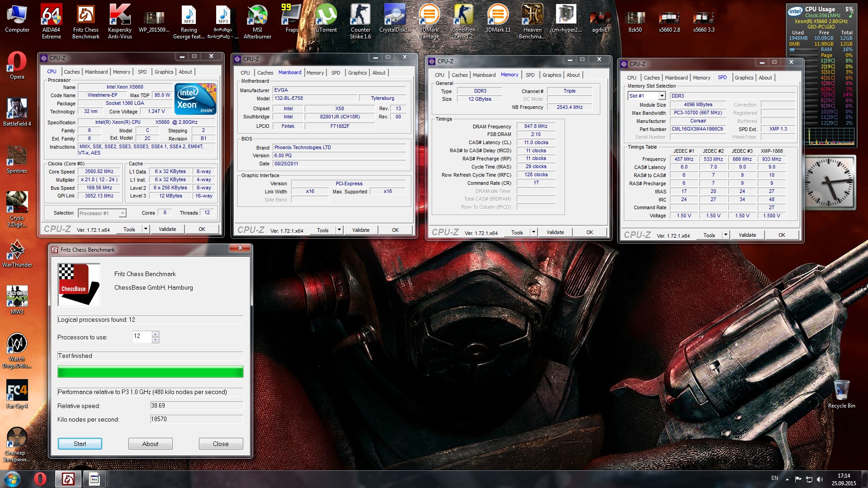Click the green benchmark progress bar
Screen dimensions: 868x488
tap(150, 372)
